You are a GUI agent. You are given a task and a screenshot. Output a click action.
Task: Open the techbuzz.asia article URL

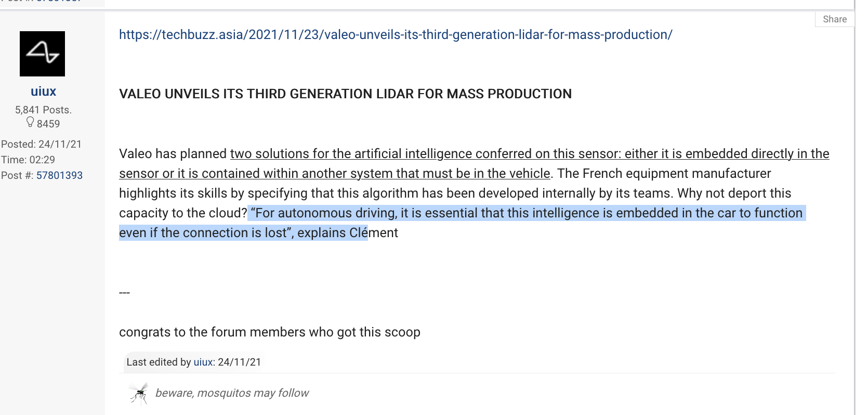click(x=395, y=35)
